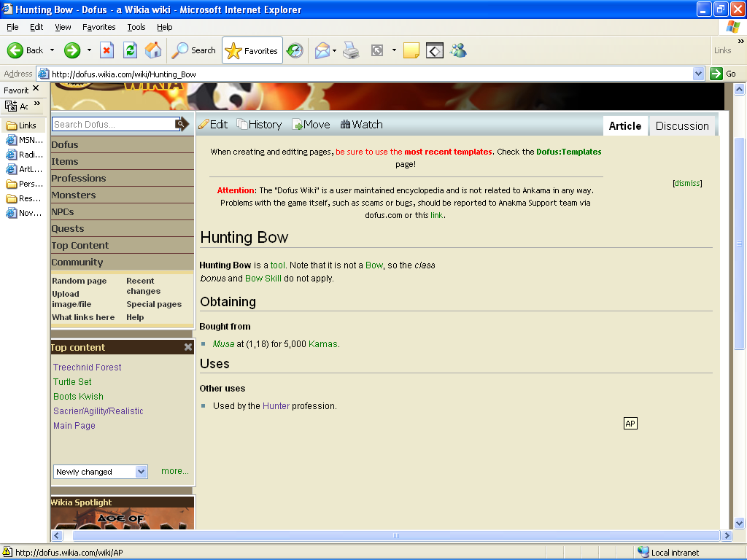Click the gray square toolbar icon beside Print
This screenshot has width=747, height=560.
click(x=377, y=50)
